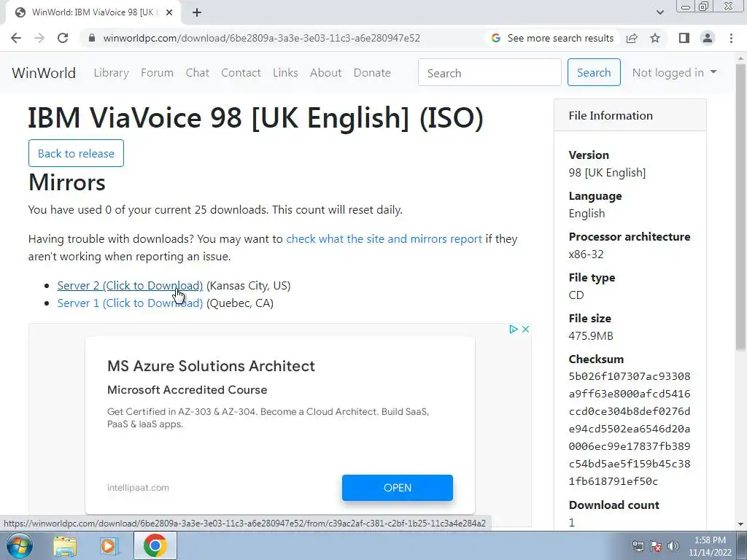Open the network tray icon
This screenshot has width=747, height=560.
pyautogui.click(x=638, y=546)
